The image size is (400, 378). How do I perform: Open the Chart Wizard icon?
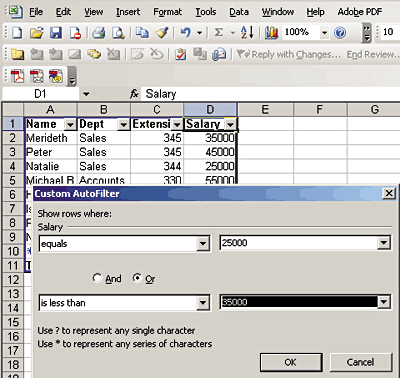click(x=272, y=33)
